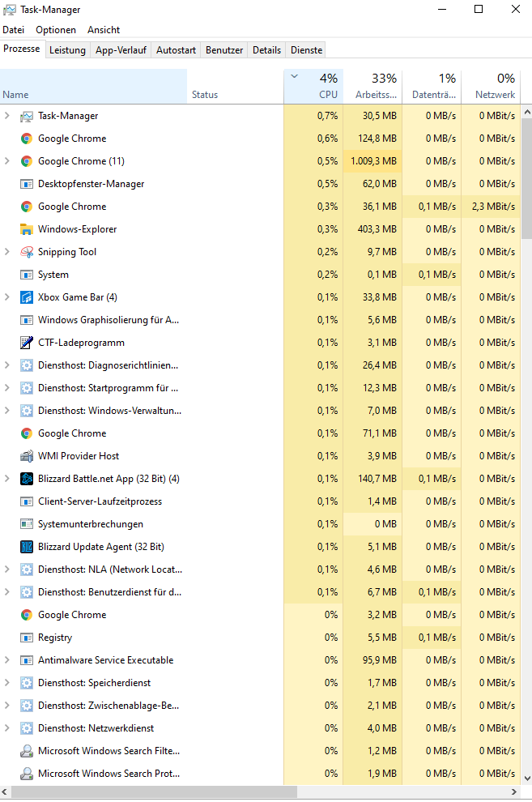This screenshot has height=802, width=532.
Task: Expand Antimalware Service Executable group
Action: [6, 660]
